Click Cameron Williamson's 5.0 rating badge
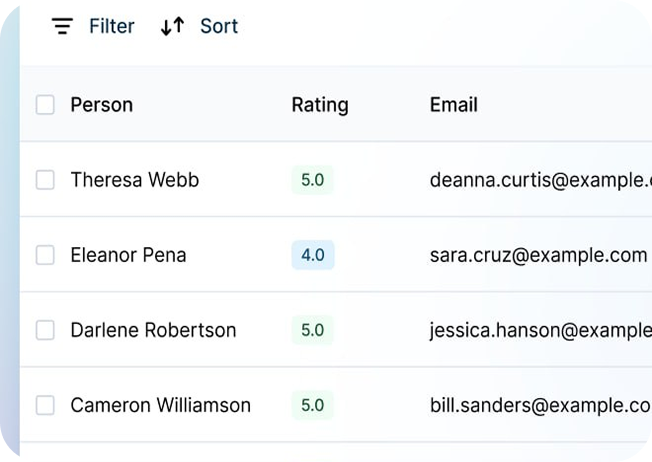Screen dimensions: 652x462 (312, 405)
